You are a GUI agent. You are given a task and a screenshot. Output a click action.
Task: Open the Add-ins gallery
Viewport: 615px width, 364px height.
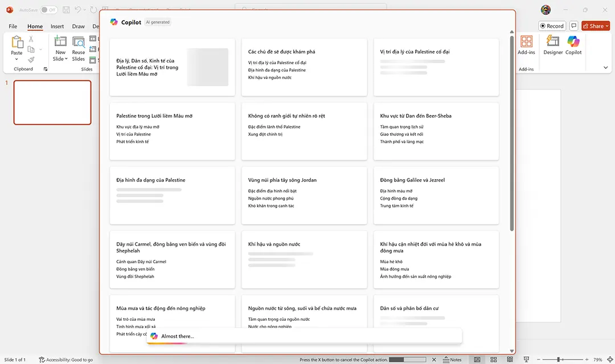tap(526, 45)
